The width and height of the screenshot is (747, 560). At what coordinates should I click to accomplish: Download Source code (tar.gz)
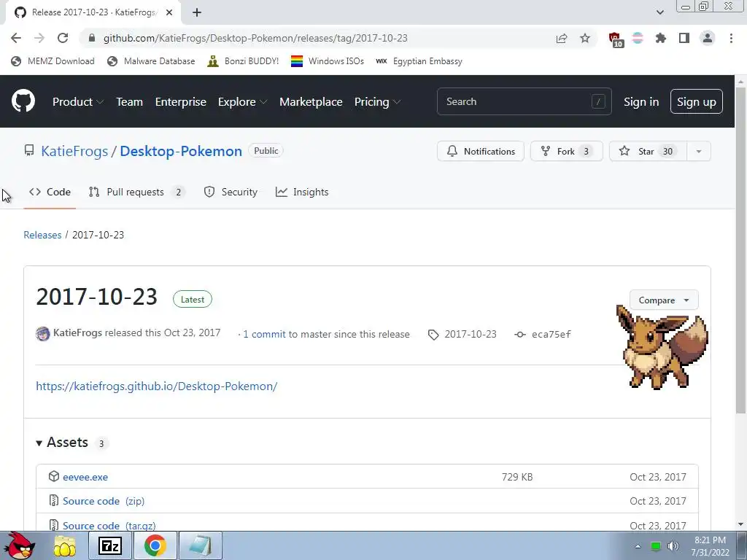coord(109,526)
